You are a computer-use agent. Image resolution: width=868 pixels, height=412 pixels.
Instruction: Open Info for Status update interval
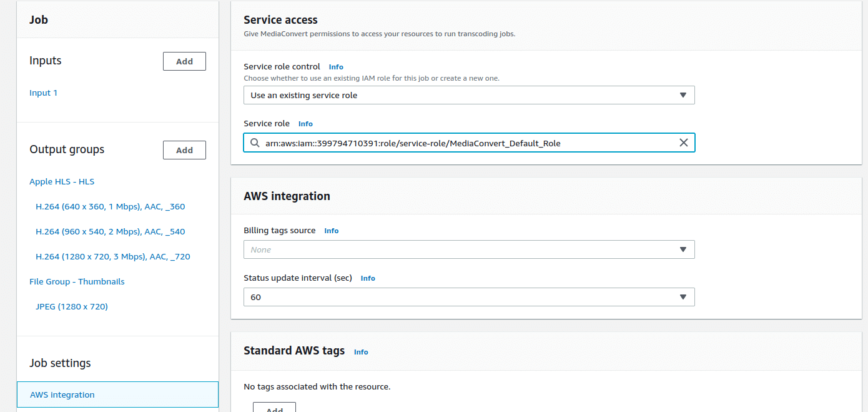click(x=368, y=278)
